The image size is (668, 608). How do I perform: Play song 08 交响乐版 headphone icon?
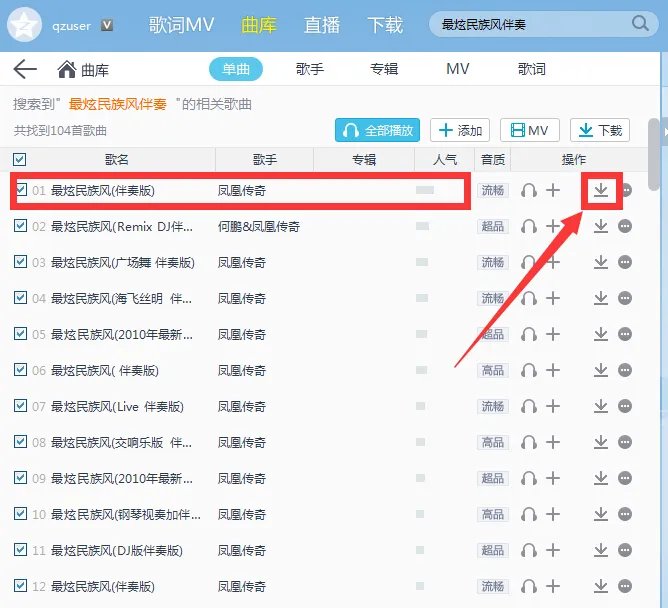pos(529,442)
